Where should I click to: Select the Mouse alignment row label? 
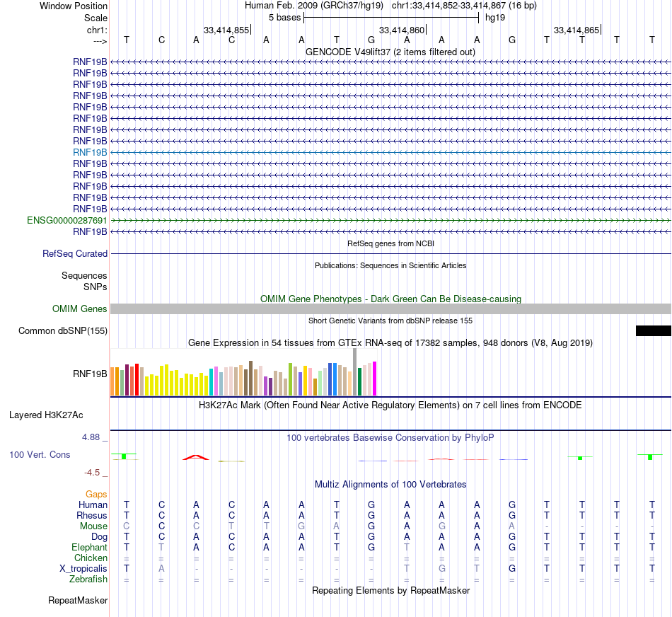93,526
